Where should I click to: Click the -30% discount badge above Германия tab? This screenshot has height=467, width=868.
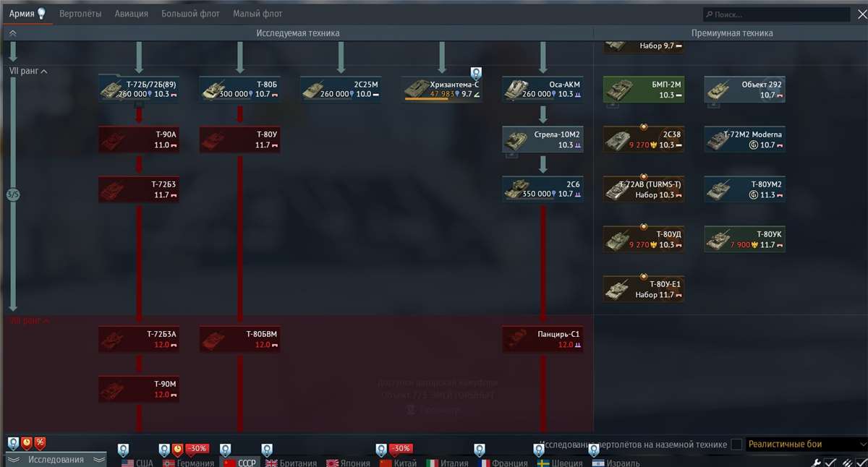tap(197, 448)
